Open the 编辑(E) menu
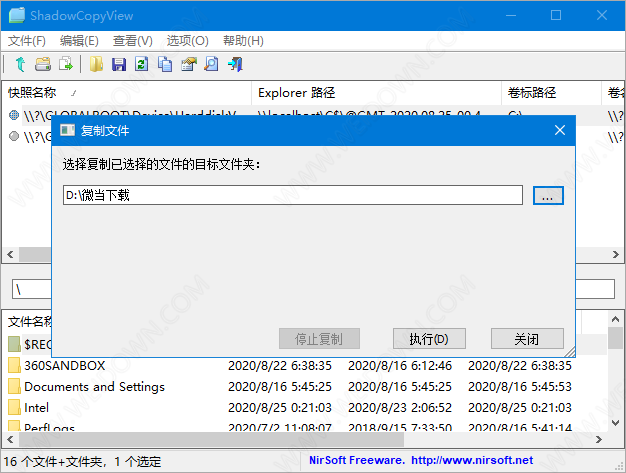Screen dimensions: 626x473 (x=79, y=41)
